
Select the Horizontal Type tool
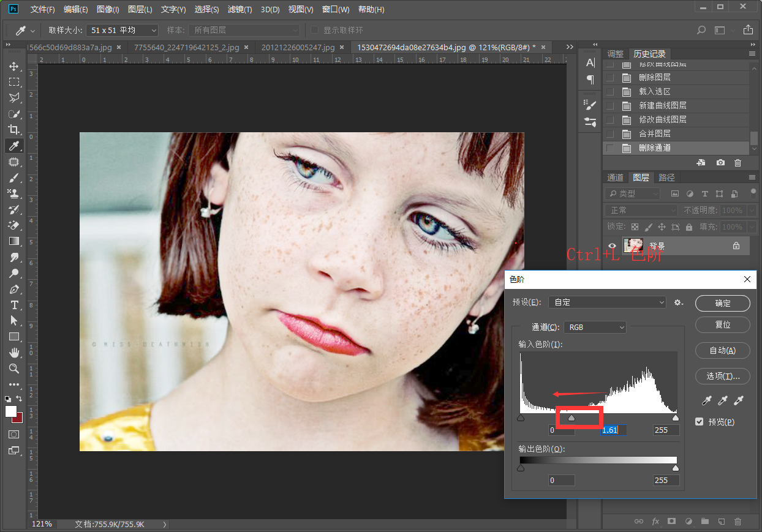click(14, 305)
